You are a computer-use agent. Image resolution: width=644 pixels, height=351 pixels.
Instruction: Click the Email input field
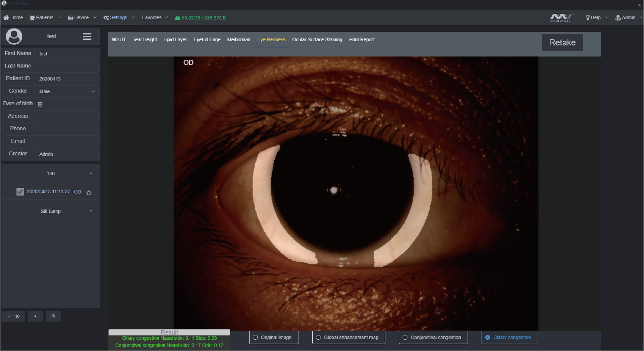click(x=67, y=142)
